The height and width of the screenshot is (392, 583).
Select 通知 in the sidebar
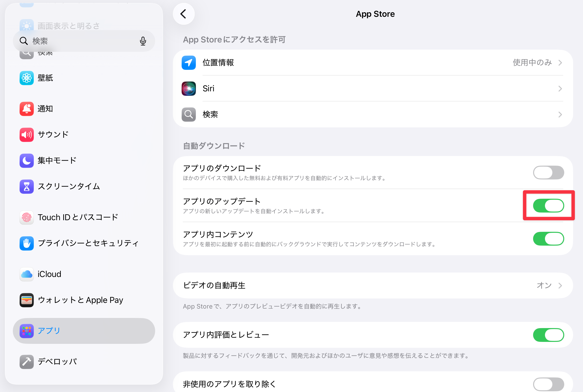tap(84, 109)
